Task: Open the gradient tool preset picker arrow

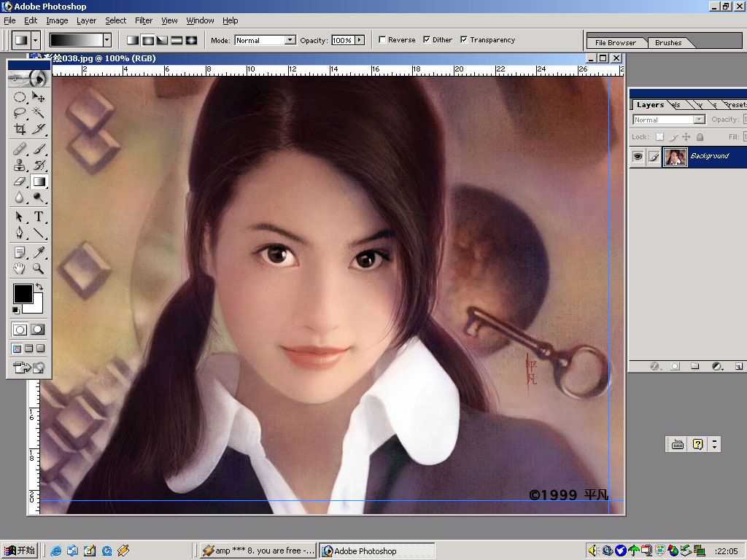Action: pos(35,40)
